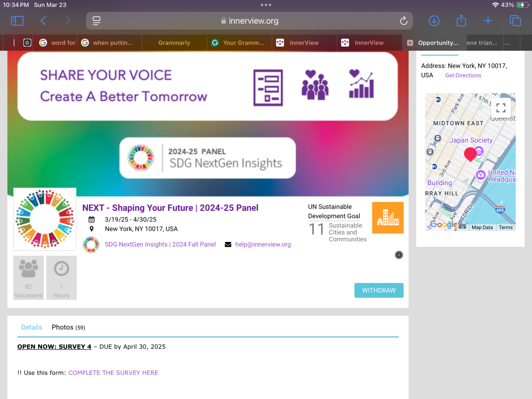Screen dimensions: 532x399
Task: Open the 'Your Gramm...' tab
Action: pos(239,43)
